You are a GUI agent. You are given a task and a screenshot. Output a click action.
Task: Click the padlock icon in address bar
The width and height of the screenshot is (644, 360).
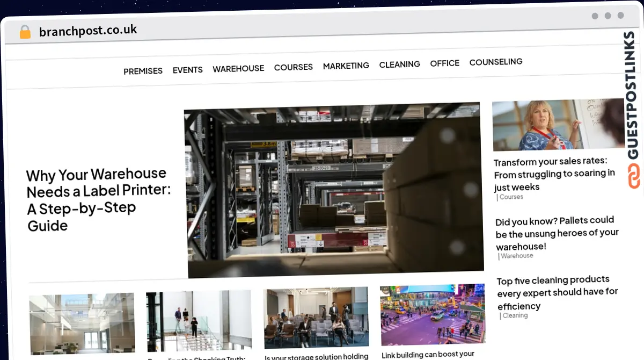25,32
